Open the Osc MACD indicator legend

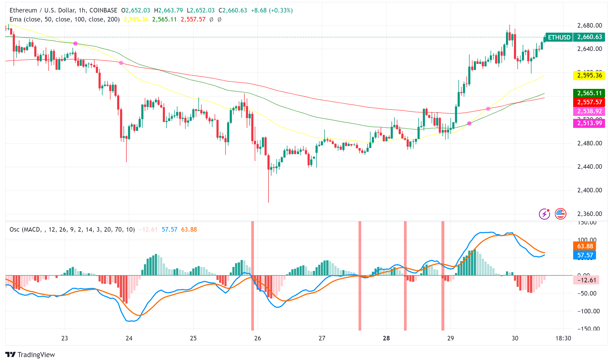coord(72,229)
